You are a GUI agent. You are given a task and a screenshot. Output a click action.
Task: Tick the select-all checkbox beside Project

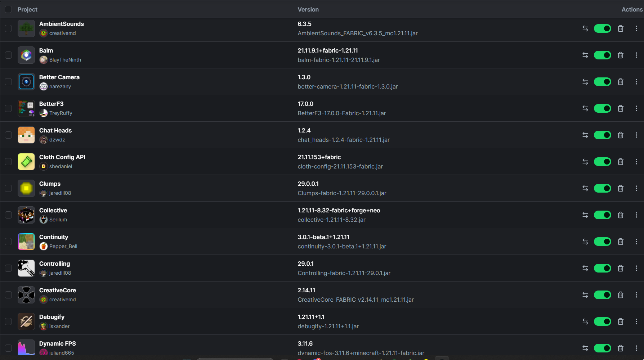tap(8, 9)
